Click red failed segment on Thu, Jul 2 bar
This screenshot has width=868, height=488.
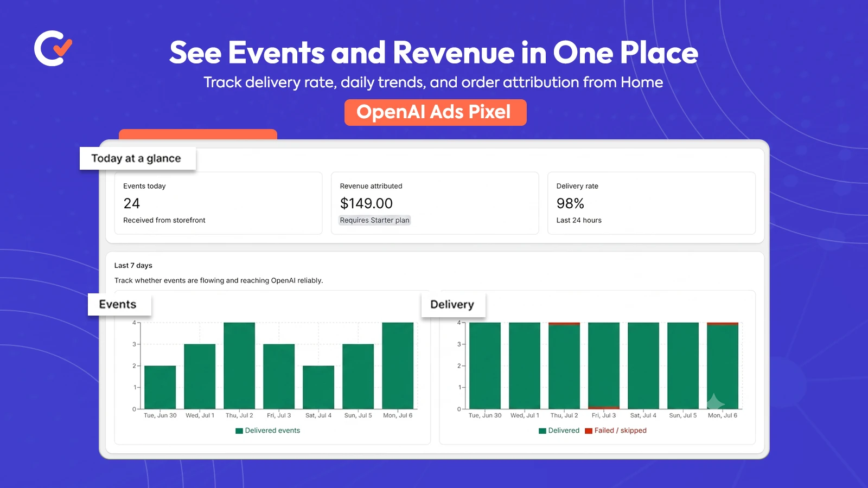pos(564,324)
